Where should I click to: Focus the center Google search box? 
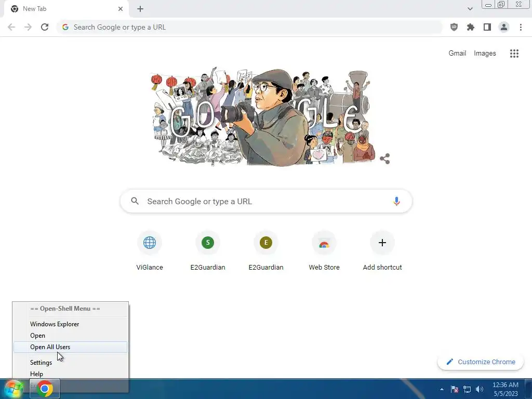click(266, 201)
